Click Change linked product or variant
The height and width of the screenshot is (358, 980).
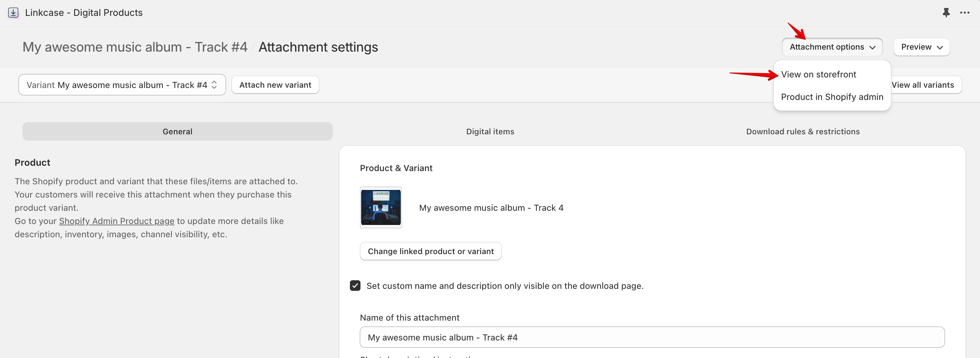click(x=430, y=251)
